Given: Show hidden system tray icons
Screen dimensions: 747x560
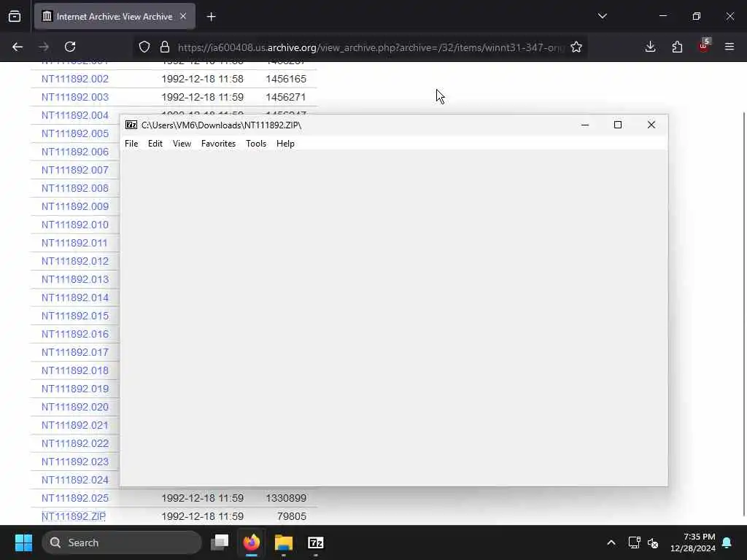Looking at the screenshot, I should [611, 542].
